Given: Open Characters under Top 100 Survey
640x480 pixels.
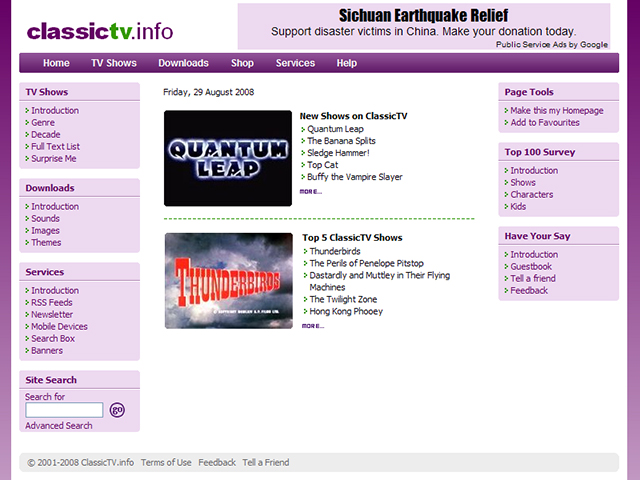Looking at the screenshot, I should [532, 195].
